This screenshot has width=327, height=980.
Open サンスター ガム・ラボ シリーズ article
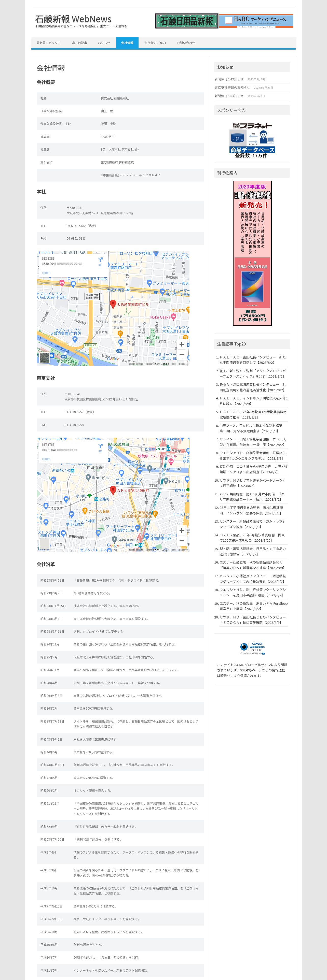(x=252, y=524)
